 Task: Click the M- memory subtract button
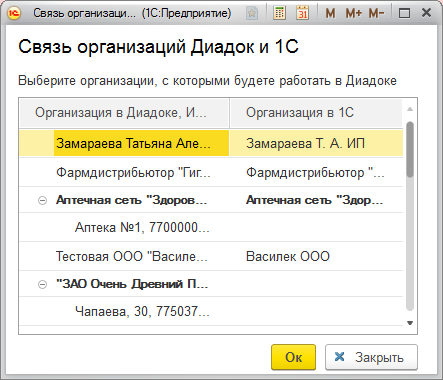click(376, 13)
